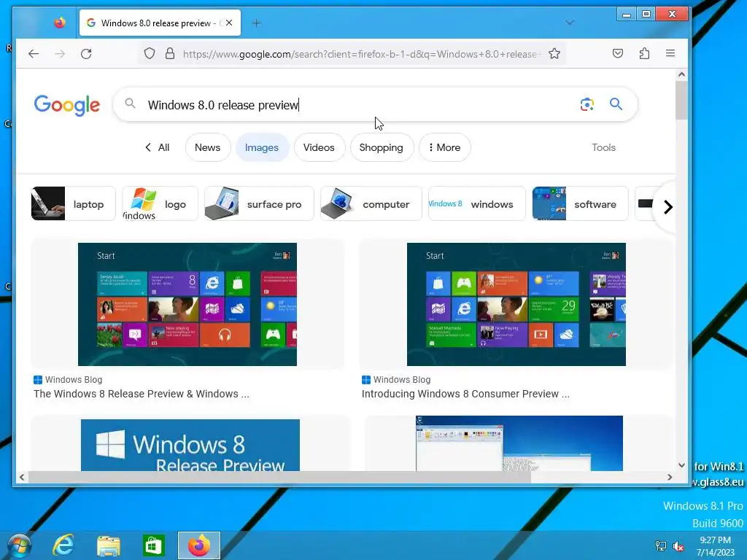747x560 pixels.
Task: Filter images by the surface pro chip
Action: (259, 204)
